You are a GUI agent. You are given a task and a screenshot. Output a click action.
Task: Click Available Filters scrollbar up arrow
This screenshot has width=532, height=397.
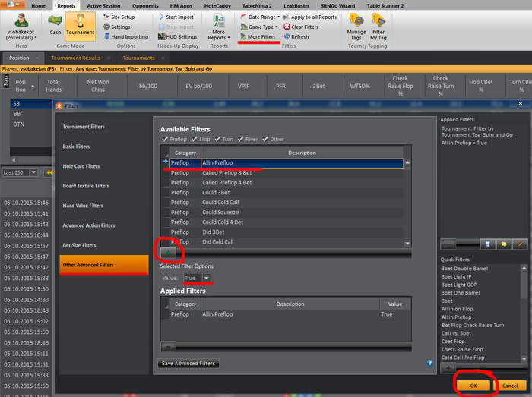coord(407,162)
